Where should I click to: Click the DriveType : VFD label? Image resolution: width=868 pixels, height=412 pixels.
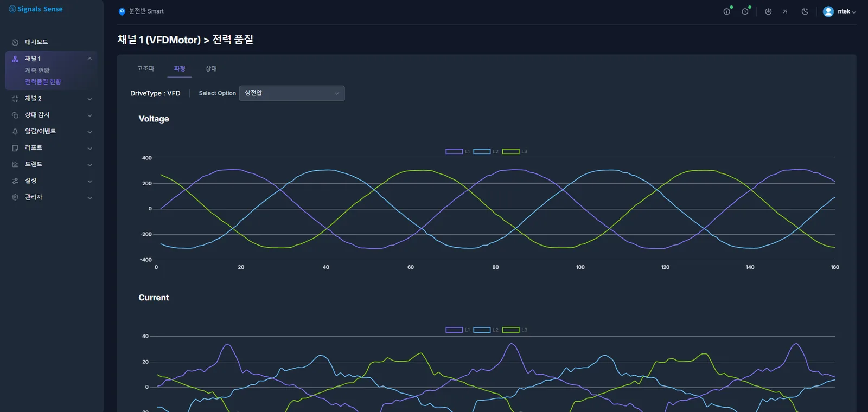155,93
